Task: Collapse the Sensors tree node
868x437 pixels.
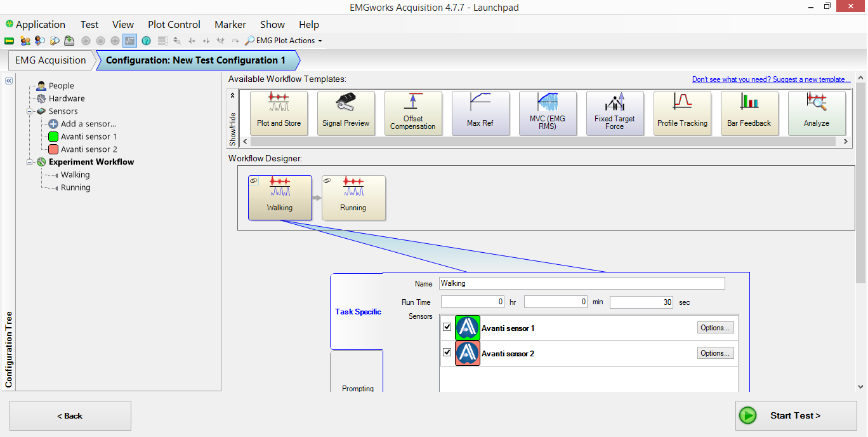Action: coord(28,111)
